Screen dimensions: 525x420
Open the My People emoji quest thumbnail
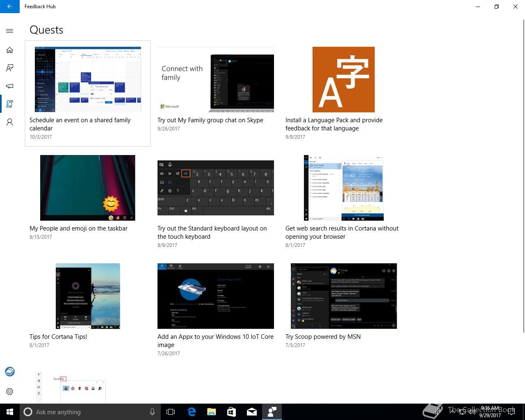pos(88,188)
